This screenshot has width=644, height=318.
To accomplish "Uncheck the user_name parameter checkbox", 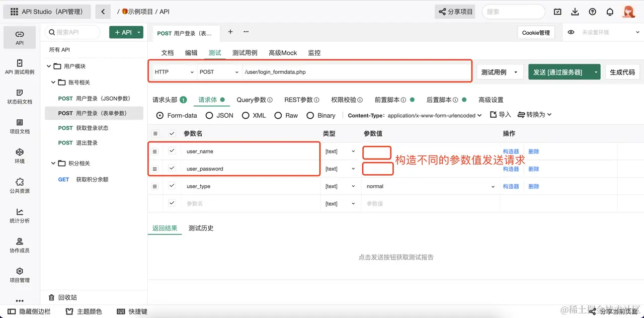I will click(172, 151).
